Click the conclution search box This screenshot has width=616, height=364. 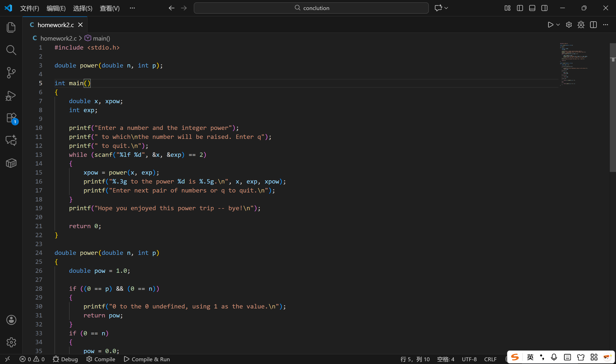coord(311,8)
